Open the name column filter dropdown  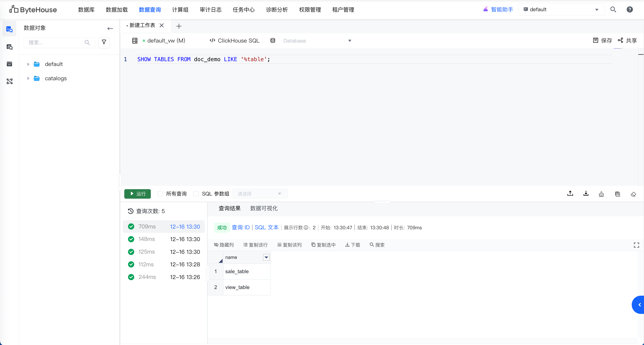pos(266,257)
